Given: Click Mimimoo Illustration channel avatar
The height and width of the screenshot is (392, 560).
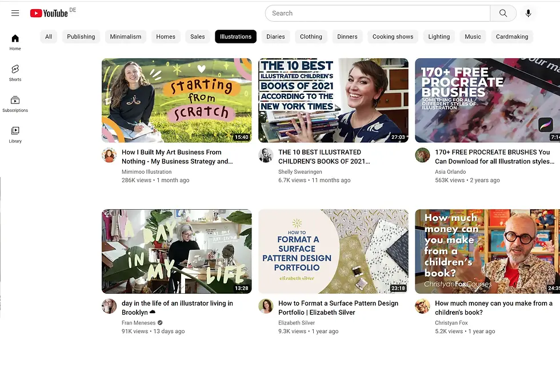Looking at the screenshot, I should tap(109, 155).
